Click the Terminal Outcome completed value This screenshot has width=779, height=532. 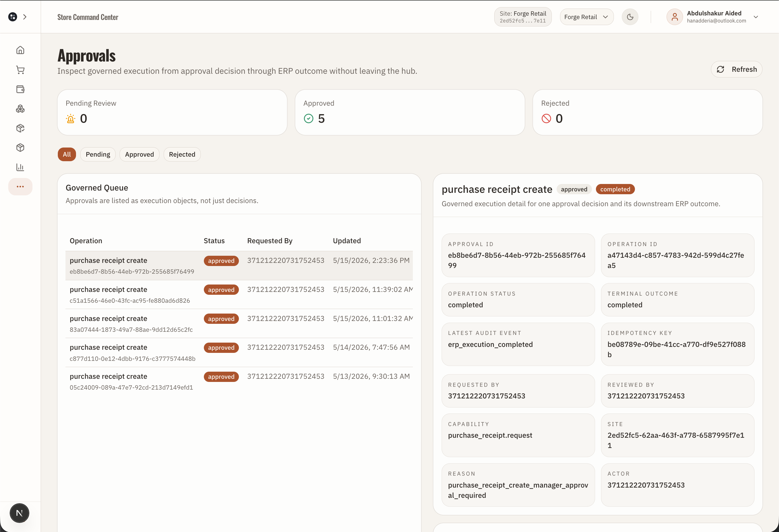[x=625, y=305]
